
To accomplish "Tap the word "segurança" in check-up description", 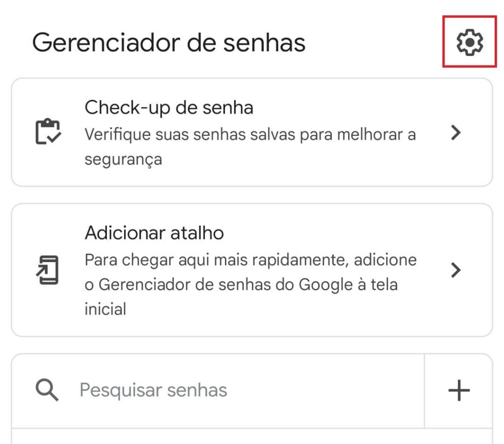I will tap(123, 159).
